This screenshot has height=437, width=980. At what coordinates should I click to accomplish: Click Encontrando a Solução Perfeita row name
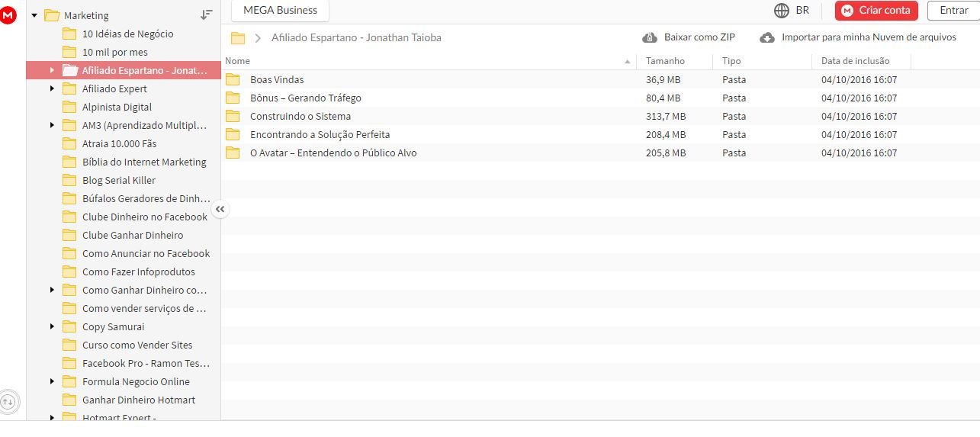[320, 134]
